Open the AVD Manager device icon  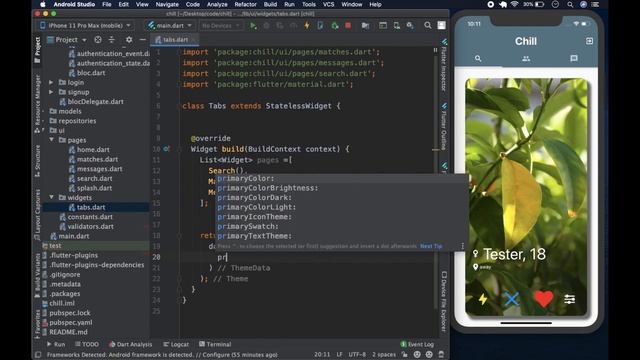point(396,25)
